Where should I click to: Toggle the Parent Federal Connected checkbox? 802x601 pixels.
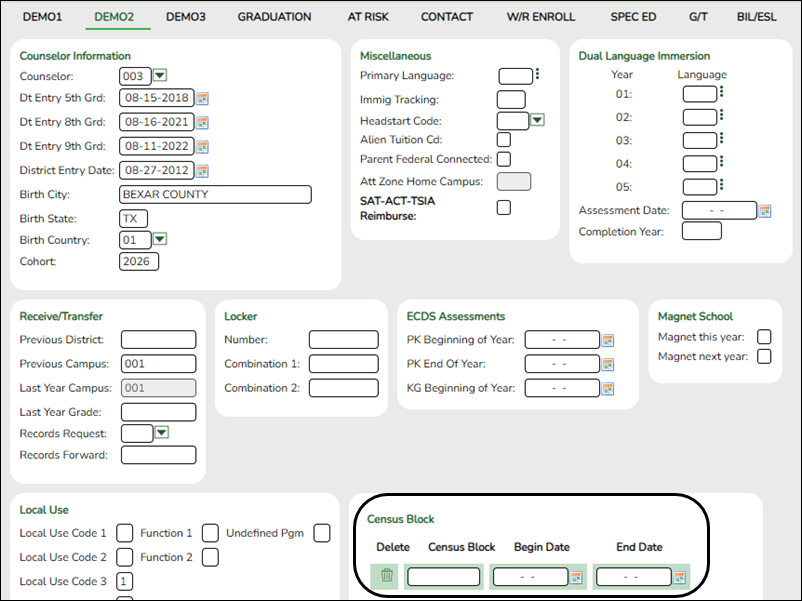click(503, 158)
